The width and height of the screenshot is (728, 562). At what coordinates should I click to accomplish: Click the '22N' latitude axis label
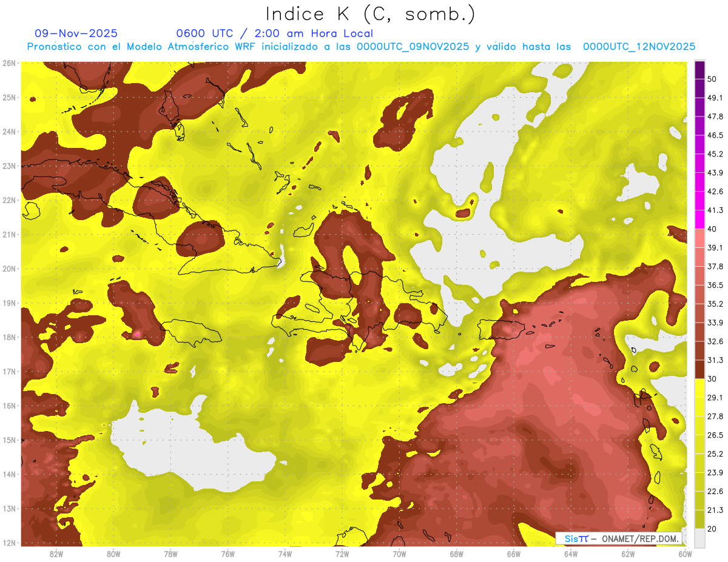point(9,200)
